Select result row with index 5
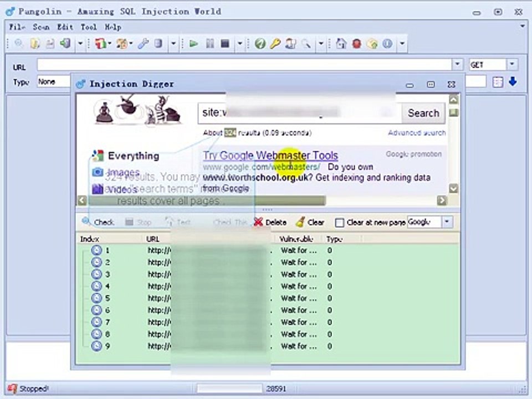Image resolution: width=532 pixels, height=399 pixels. [268, 298]
